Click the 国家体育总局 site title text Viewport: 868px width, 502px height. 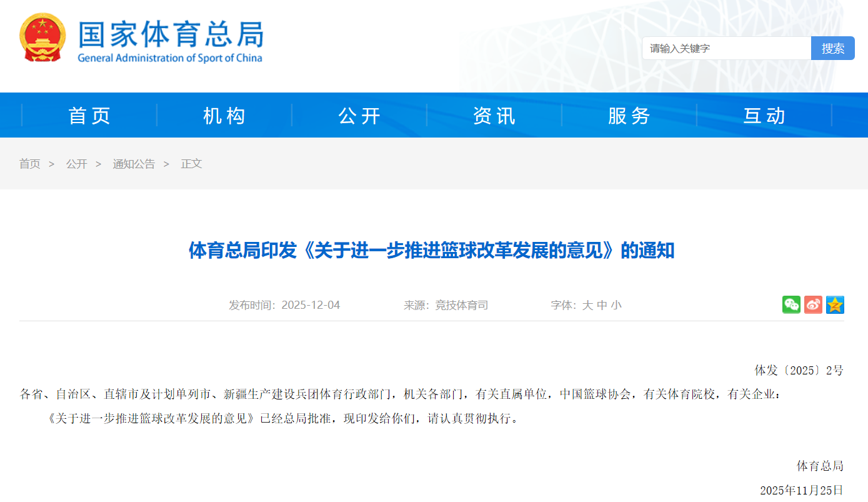tap(170, 34)
